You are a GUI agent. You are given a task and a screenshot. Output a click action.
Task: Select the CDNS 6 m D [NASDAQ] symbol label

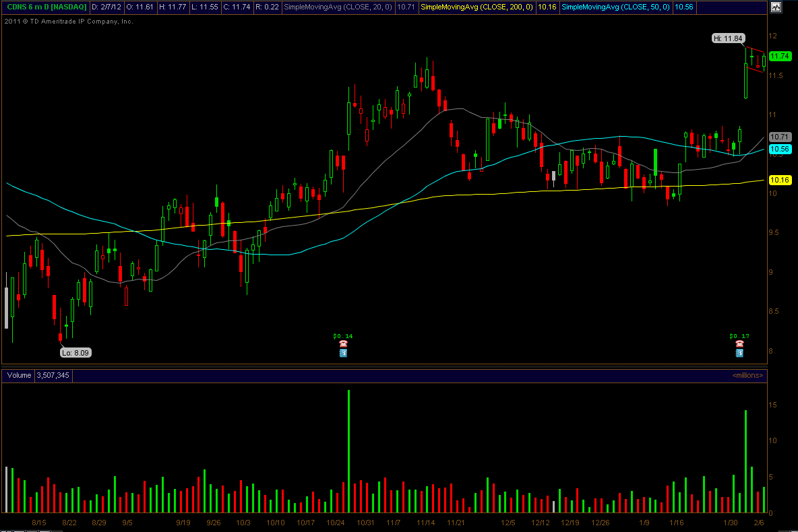coord(47,7)
